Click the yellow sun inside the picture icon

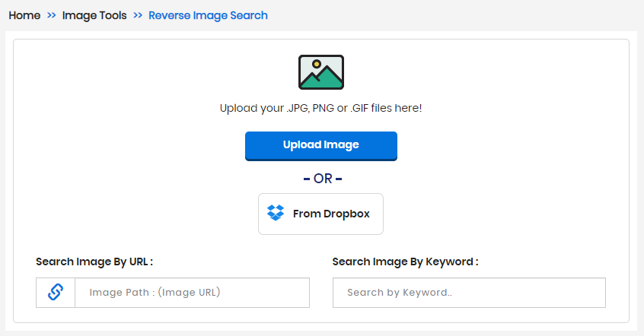pos(316,64)
